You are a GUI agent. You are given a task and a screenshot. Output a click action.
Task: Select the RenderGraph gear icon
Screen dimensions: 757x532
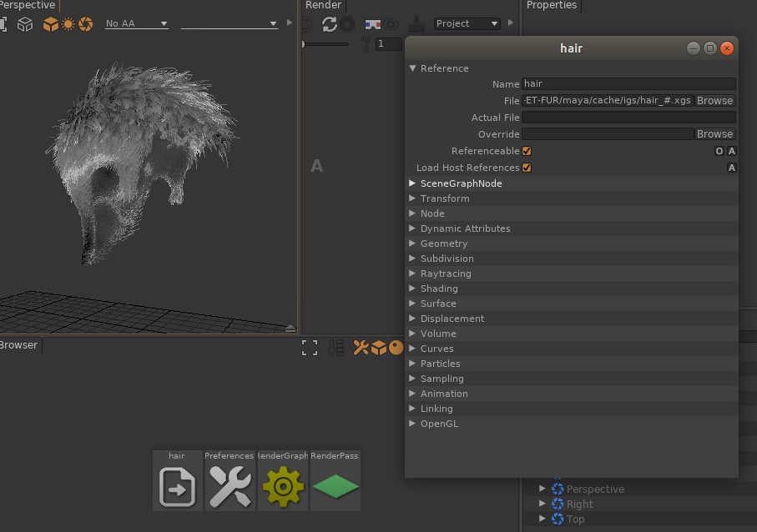283,486
